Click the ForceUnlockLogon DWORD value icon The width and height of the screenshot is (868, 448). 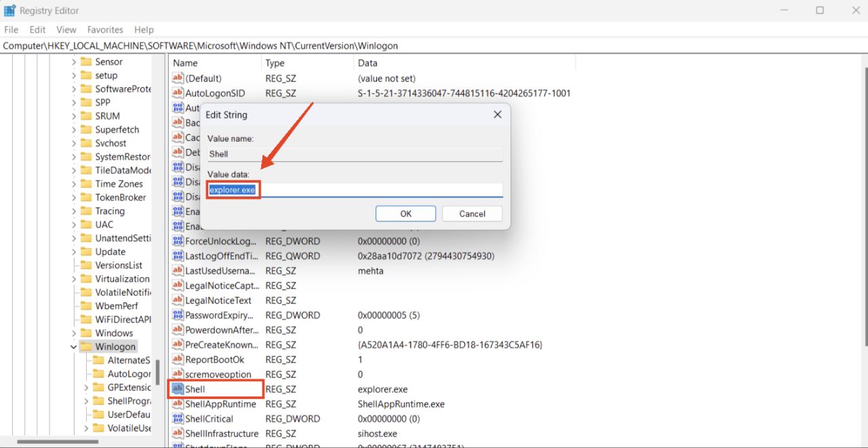[178, 242]
